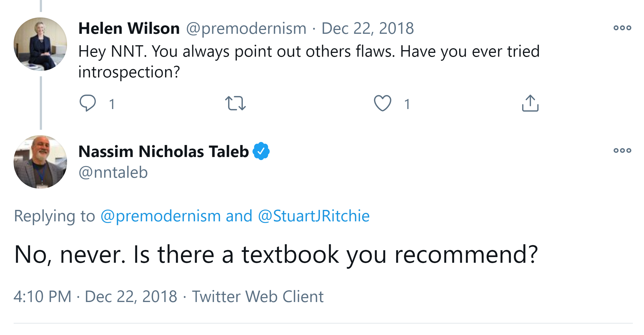Open the @nntaleb handle link

[113, 172]
